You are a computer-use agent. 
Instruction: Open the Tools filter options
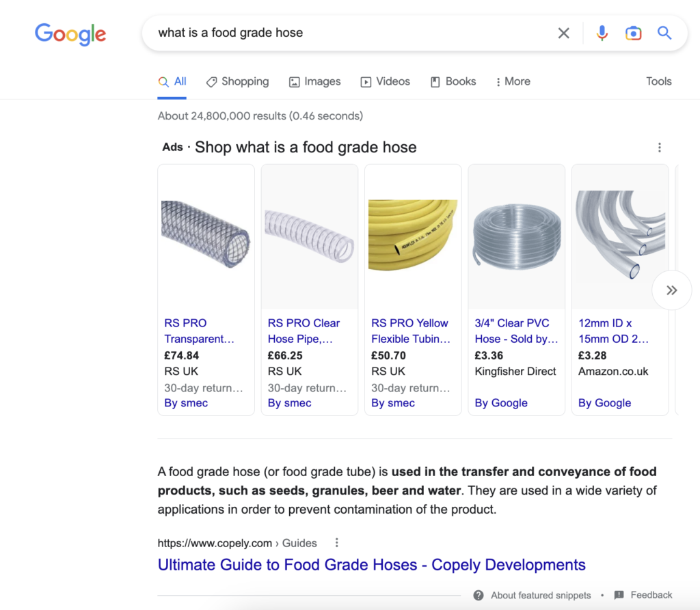pyautogui.click(x=658, y=81)
